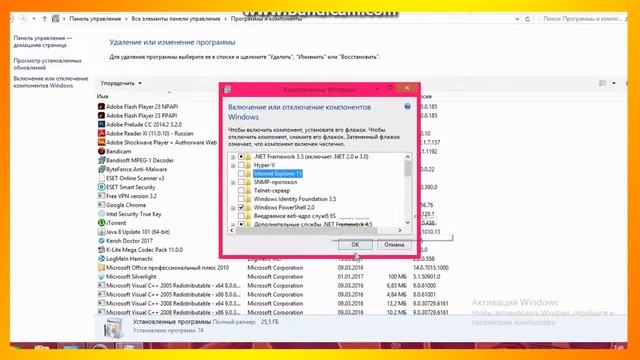Refresh the Programs and Features window
The image size is (640, 360).
[x=527, y=19]
